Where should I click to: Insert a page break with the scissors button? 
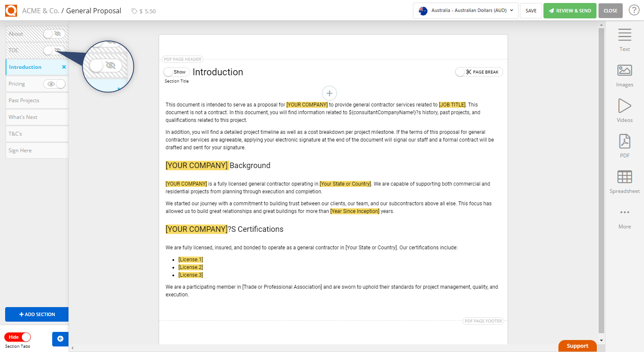[479, 71]
